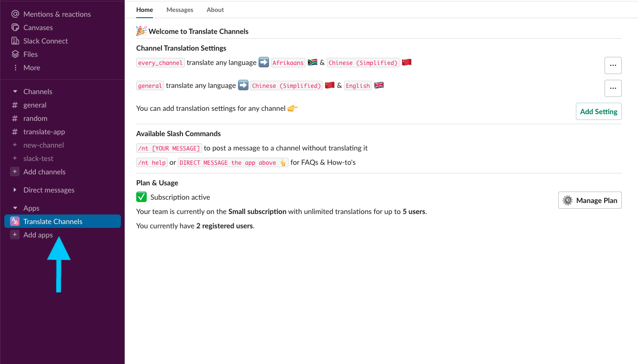638x364 pixels.
Task: Switch to the Messages tab
Action: (x=180, y=10)
